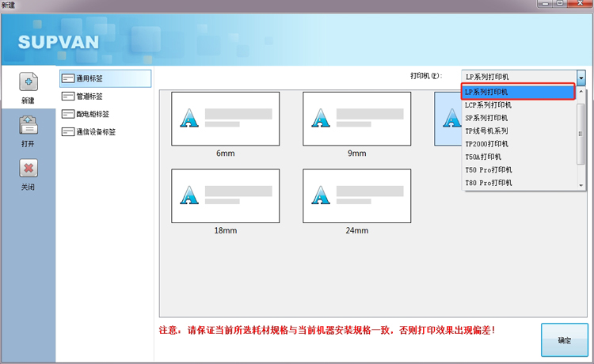Screen dimensions: 594x364
Task: Select LP系列打印机 from the dropdown list
Action: tap(517, 92)
